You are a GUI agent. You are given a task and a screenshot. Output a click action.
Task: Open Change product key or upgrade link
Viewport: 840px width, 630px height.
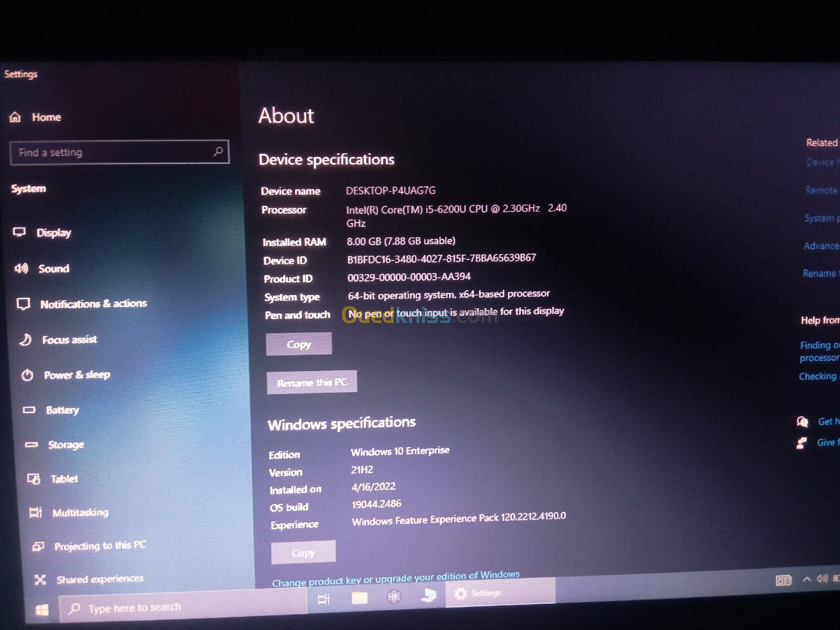(x=396, y=579)
